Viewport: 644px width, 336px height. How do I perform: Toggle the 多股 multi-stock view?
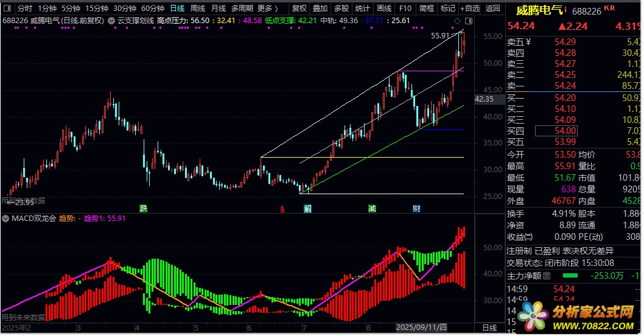click(341, 9)
